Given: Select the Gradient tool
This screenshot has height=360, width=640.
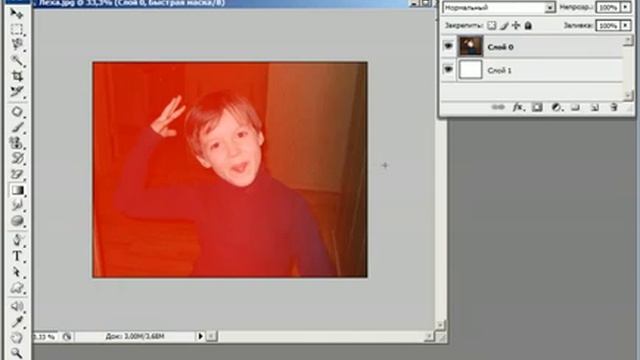Looking at the screenshot, I should pyautogui.click(x=17, y=190).
